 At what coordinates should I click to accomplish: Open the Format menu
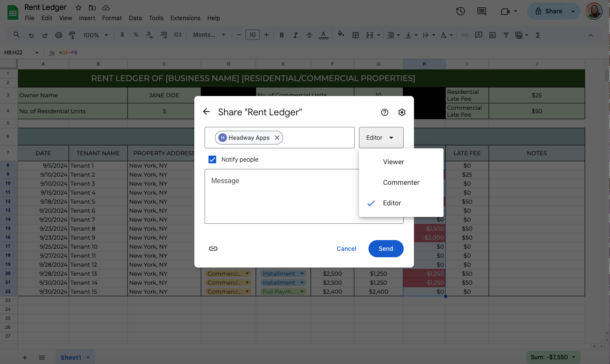pos(112,18)
